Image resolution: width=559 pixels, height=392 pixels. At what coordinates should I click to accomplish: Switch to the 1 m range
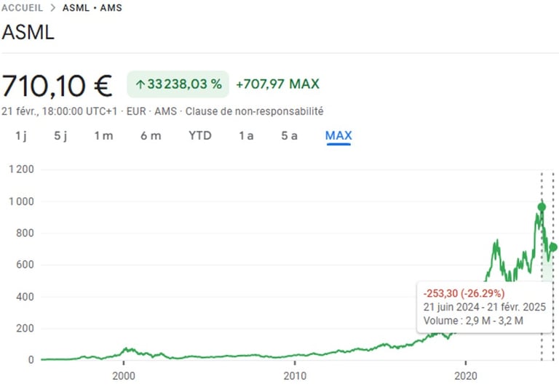point(104,136)
